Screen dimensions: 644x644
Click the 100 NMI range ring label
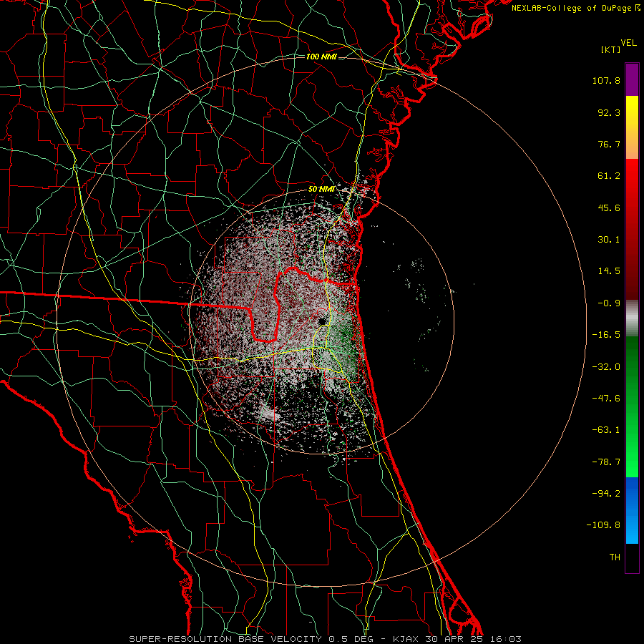tap(321, 57)
